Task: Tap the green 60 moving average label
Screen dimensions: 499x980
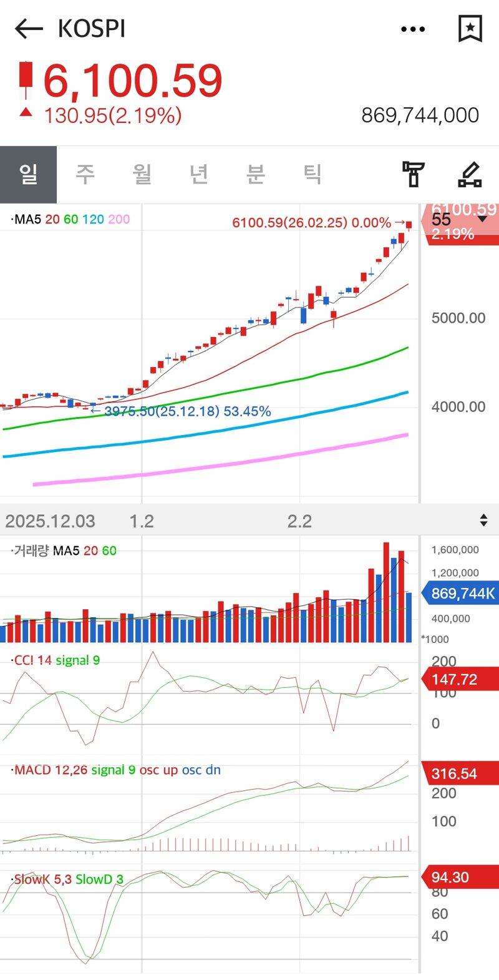Action: pyautogui.click(x=70, y=220)
